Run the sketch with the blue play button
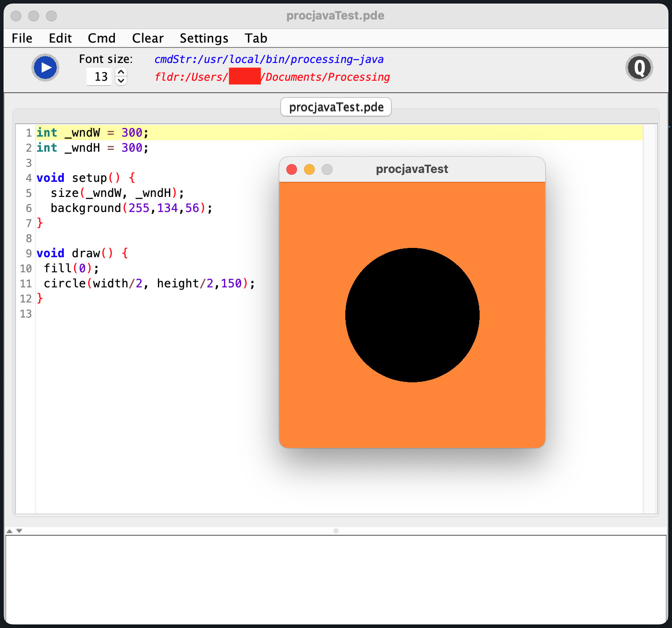672x628 pixels. [x=45, y=67]
